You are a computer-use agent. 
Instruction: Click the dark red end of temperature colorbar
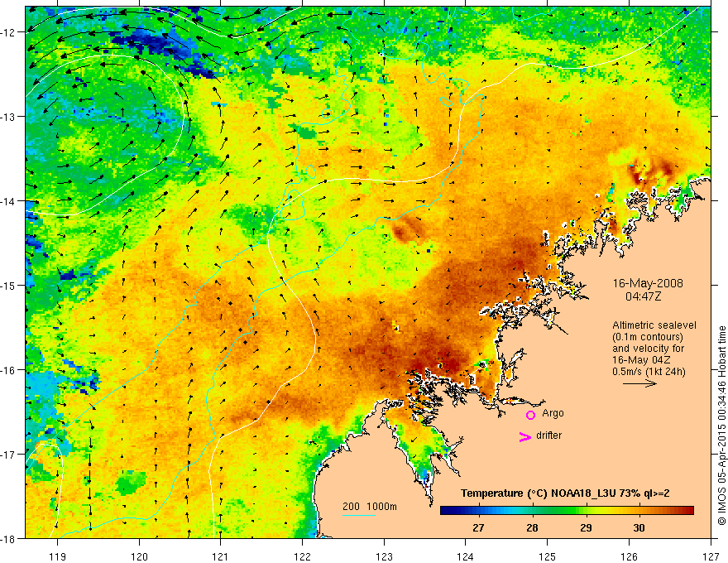[x=688, y=511]
